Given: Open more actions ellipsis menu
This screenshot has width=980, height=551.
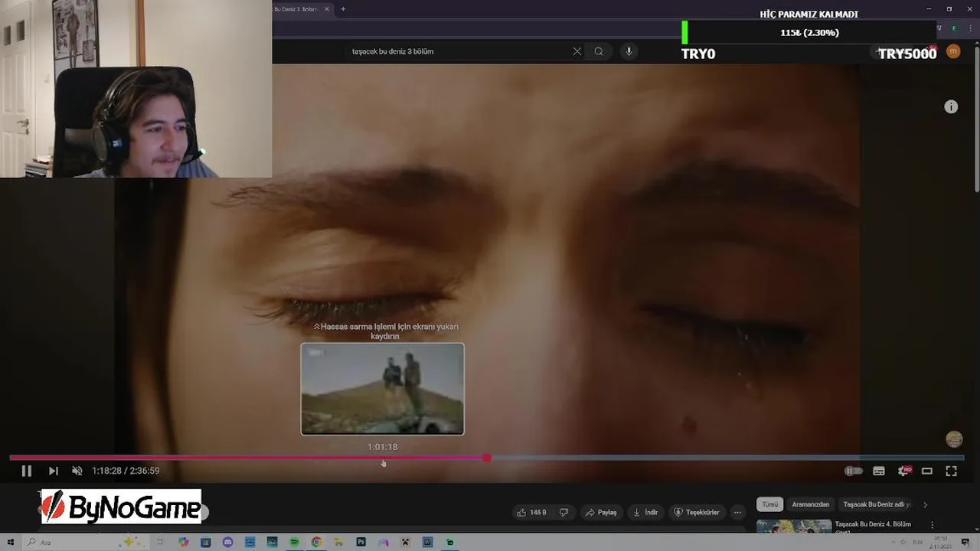Looking at the screenshot, I should [737, 513].
